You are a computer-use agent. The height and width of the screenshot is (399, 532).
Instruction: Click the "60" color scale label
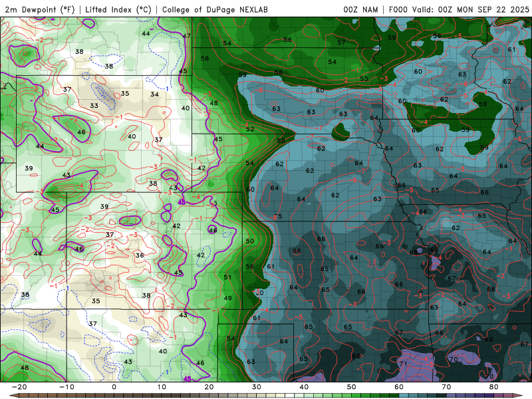click(399, 387)
